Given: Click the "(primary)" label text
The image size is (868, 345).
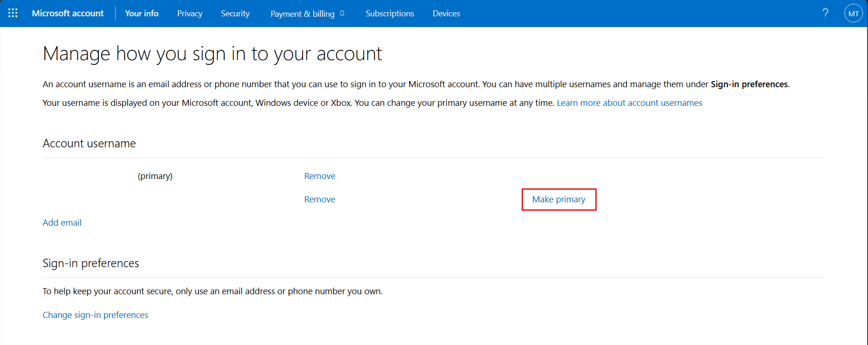Looking at the screenshot, I should 155,176.
